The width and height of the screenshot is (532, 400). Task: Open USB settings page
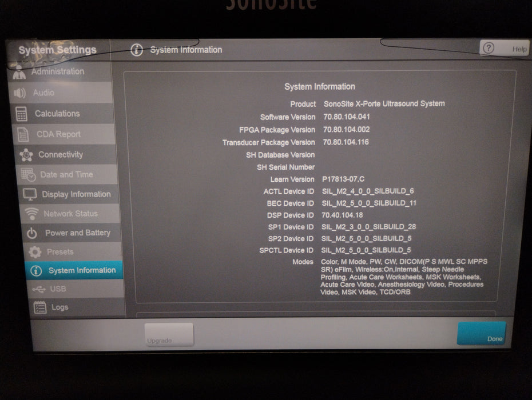pyautogui.click(x=76, y=289)
